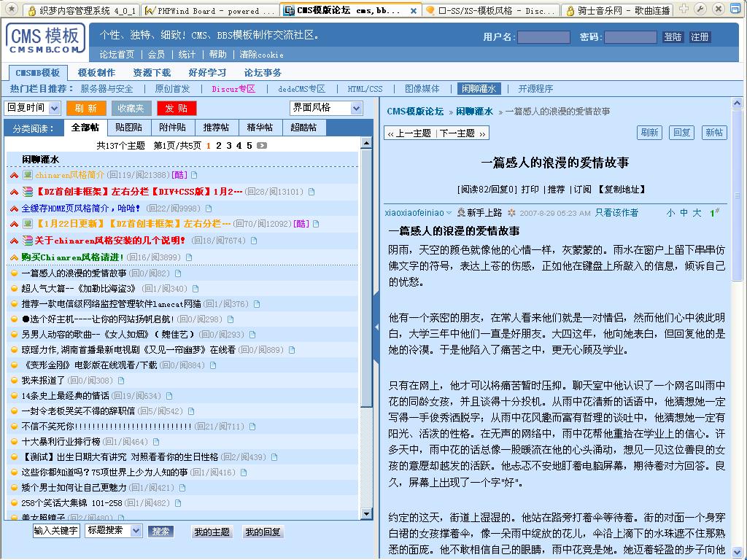The width and height of the screenshot is (747, 560).
Task: Click the post panel scrollbar up arrow
Action: coord(737,103)
